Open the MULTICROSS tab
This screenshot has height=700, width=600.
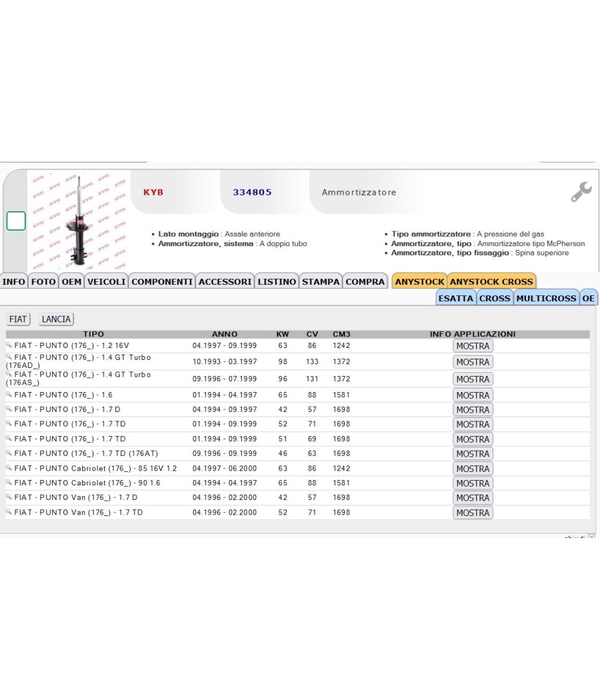click(x=547, y=298)
